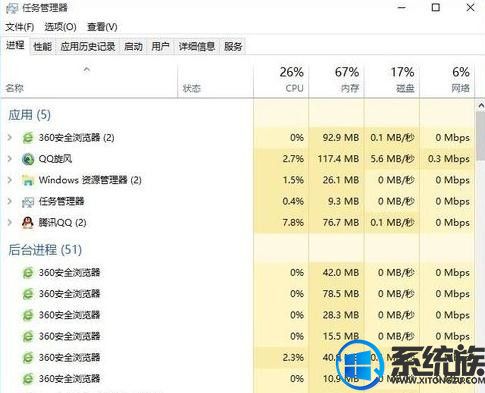The width and height of the screenshot is (485, 393).
Task: Select the 腾讯QQ penguin icon
Action: (x=28, y=222)
